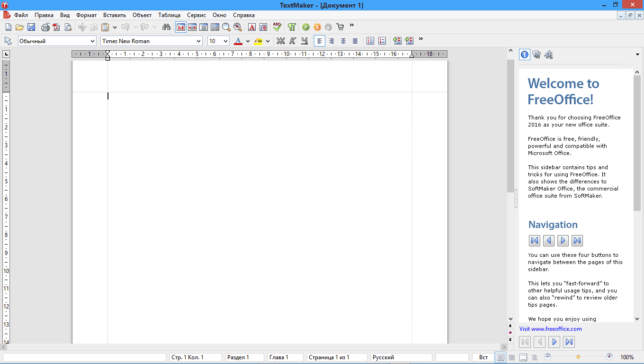Click the Export as PDF icon
Image resolution: width=644 pixels, height=364 pixels.
coord(56,27)
